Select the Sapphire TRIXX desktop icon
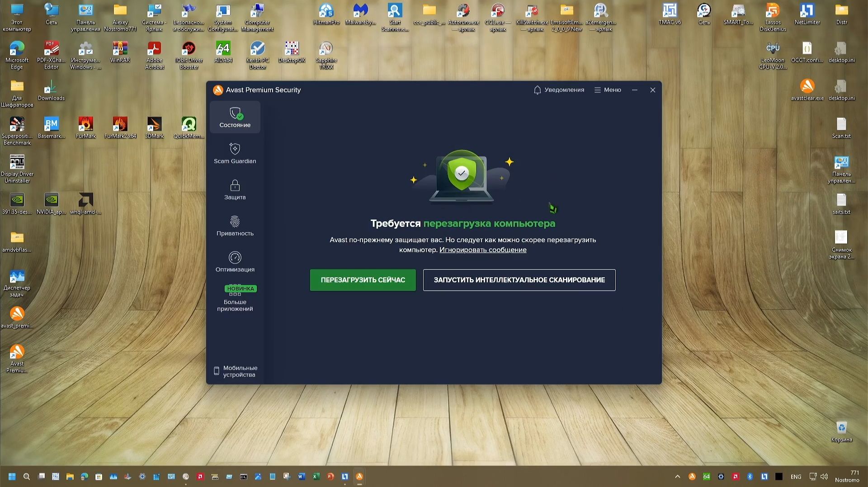 click(326, 56)
